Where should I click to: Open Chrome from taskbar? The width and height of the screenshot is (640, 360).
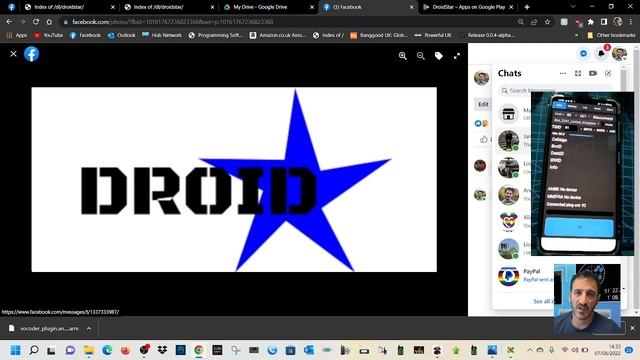tap(199, 350)
